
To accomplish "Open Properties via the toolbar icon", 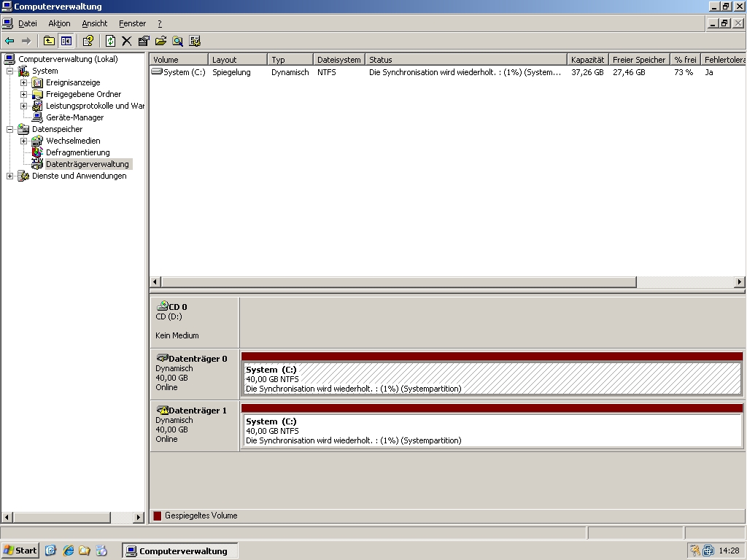I will tap(143, 41).
